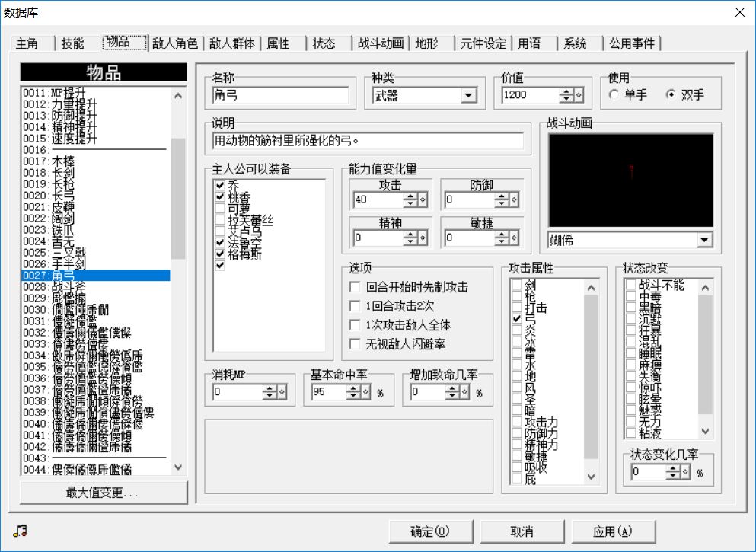Click the diamond button beside the 敏捷 value
The width and height of the screenshot is (756, 552).
515,238
